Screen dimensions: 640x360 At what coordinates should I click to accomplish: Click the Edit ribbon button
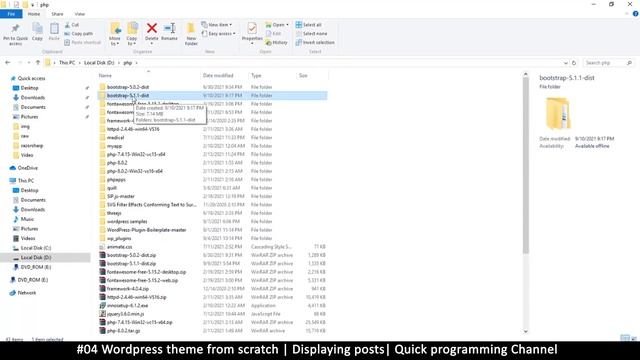tap(273, 33)
